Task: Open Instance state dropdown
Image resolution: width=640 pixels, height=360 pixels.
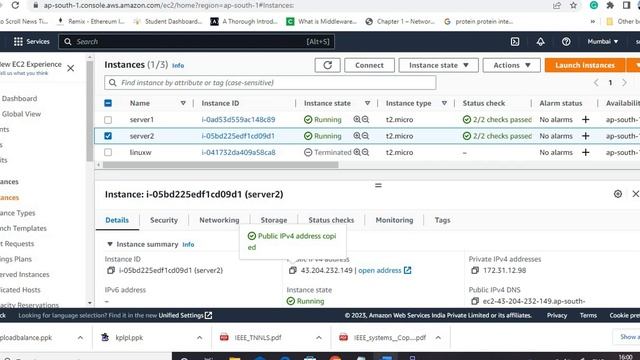Action: pos(438,65)
